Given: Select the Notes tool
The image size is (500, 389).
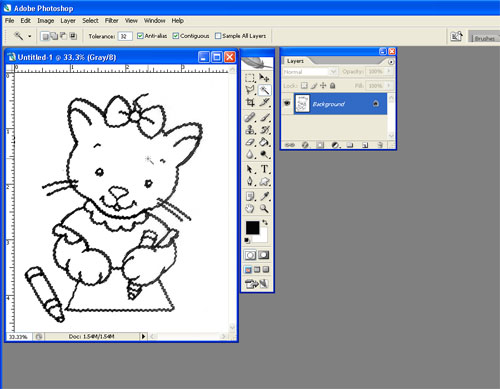Looking at the screenshot, I should pyautogui.click(x=250, y=196).
